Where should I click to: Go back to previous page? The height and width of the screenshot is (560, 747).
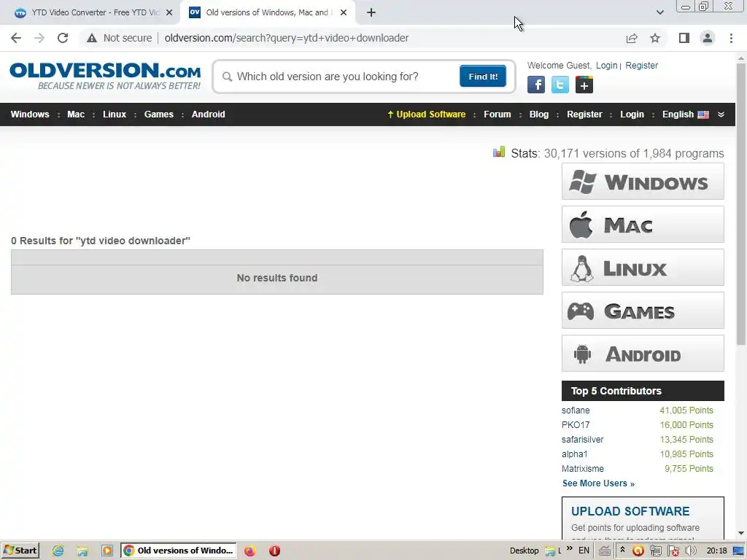pyautogui.click(x=16, y=38)
